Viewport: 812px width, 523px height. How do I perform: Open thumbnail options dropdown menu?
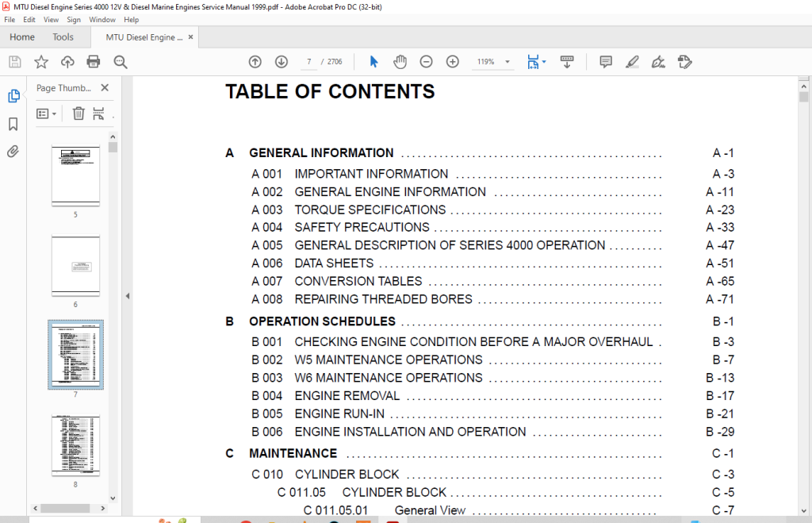tap(47, 113)
